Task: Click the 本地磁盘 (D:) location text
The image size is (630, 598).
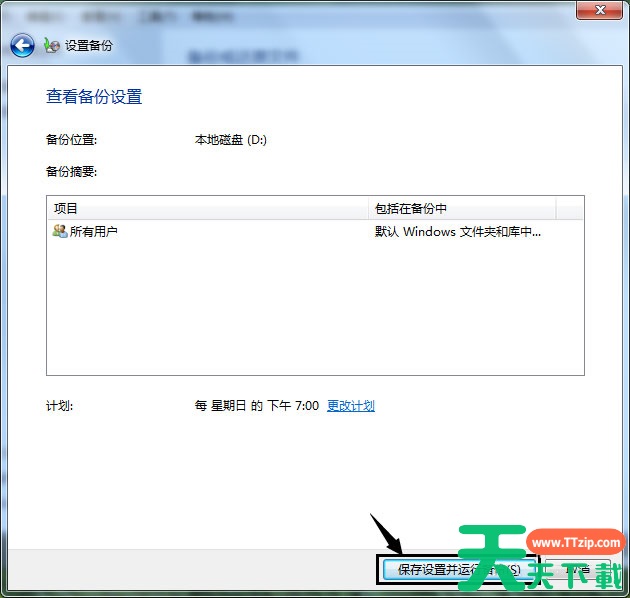Action: click(x=231, y=140)
